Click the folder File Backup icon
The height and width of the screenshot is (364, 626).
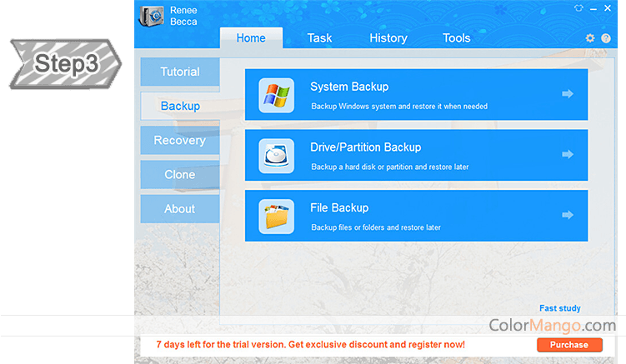276,217
